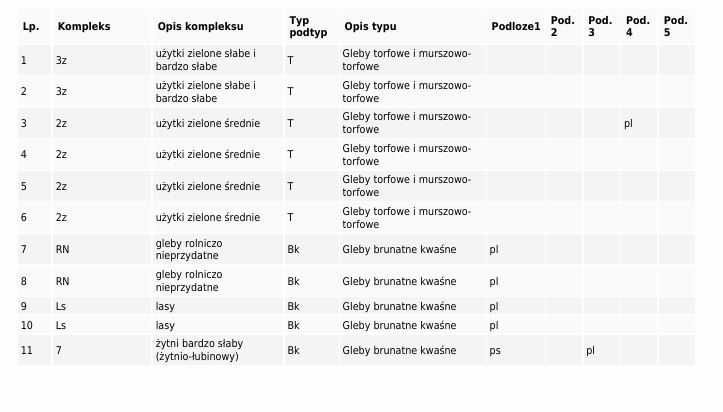Click the Opis kompleksu column header
This screenshot has width=723, height=412.
(200, 26)
